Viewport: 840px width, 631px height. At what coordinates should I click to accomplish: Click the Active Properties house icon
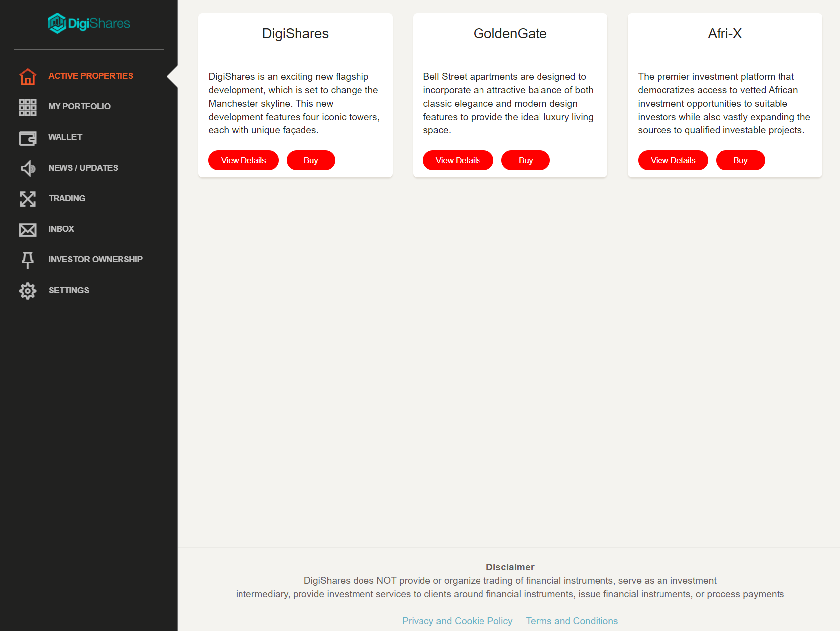28,77
